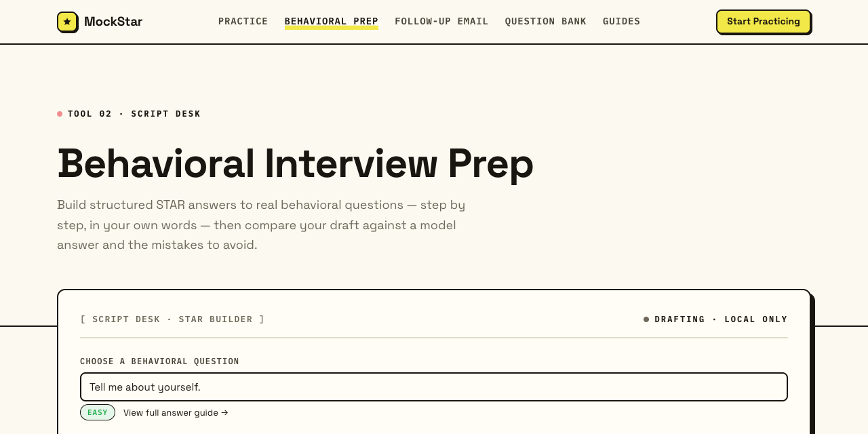The height and width of the screenshot is (434, 868).
Task: Click the Start Practicing button
Action: [764, 22]
